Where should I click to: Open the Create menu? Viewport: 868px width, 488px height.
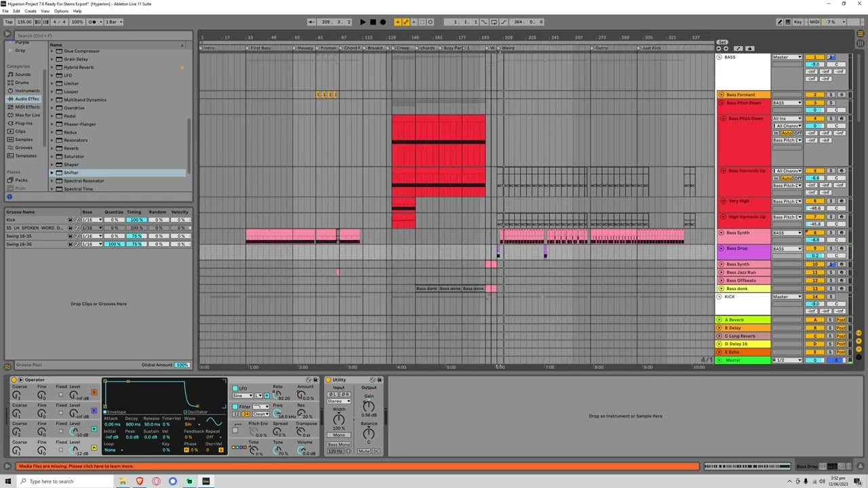31,11
